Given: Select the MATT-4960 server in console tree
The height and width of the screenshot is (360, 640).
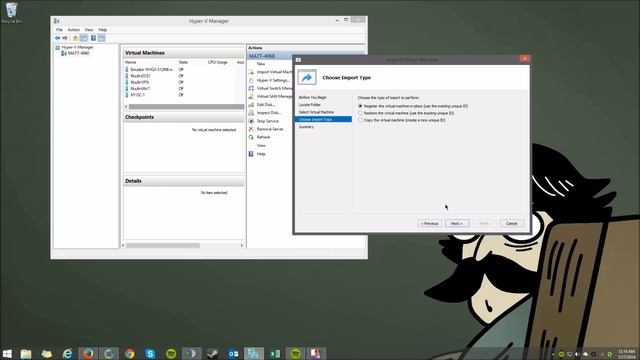Looking at the screenshot, I should pos(78,53).
